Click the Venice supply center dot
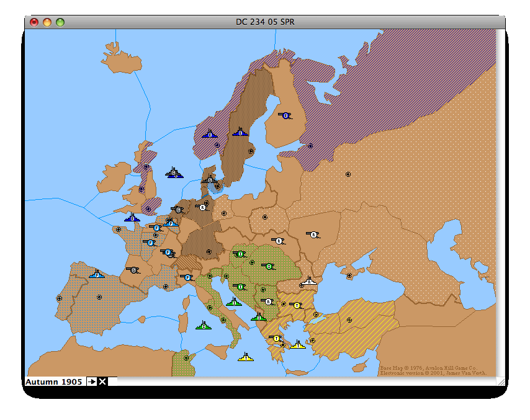 coord(210,276)
